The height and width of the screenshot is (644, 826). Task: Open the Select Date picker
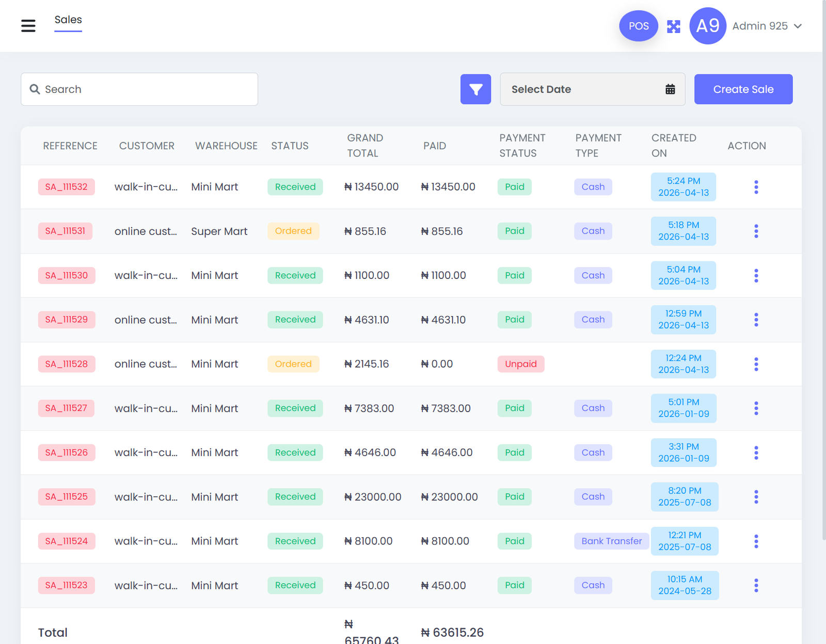click(x=583, y=89)
